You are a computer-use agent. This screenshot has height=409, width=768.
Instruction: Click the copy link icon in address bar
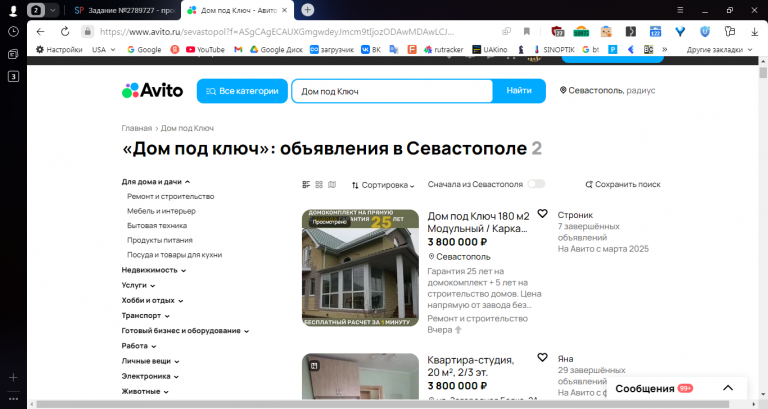[506, 31]
